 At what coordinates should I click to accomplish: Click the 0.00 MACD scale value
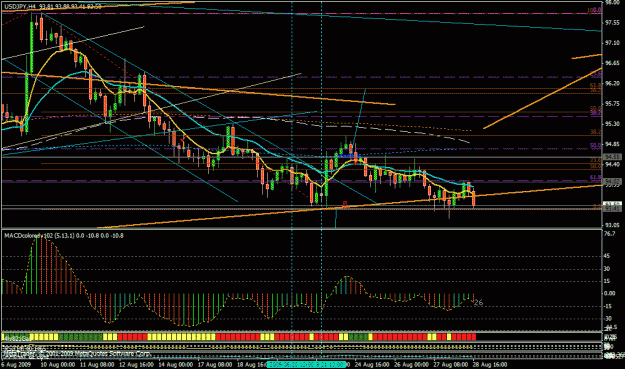point(610,293)
